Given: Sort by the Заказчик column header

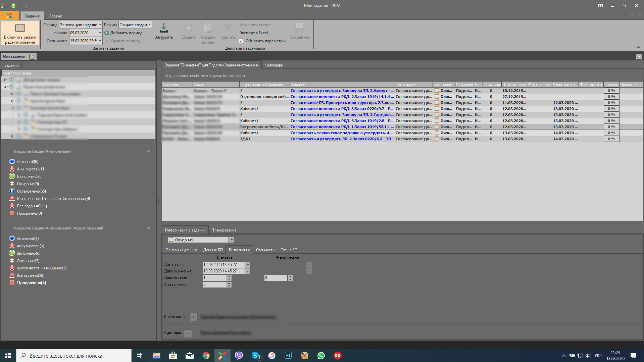Looking at the screenshot, I should point(177,85).
